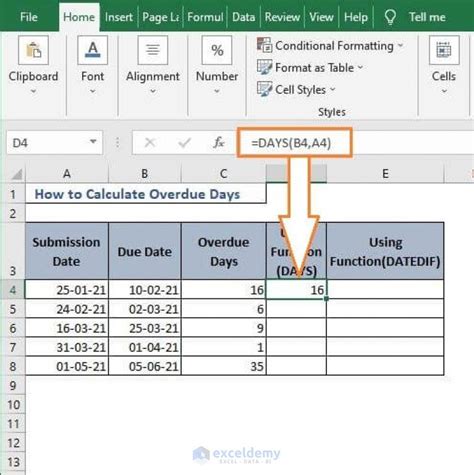474x475 pixels.
Task: Select row 1 header
Action: click(x=13, y=194)
